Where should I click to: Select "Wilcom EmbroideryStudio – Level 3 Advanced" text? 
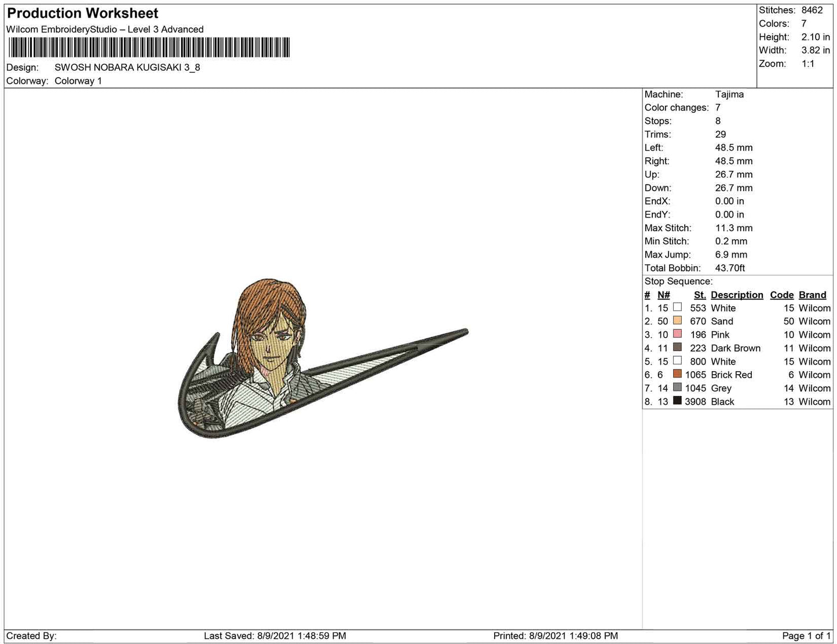tap(105, 30)
